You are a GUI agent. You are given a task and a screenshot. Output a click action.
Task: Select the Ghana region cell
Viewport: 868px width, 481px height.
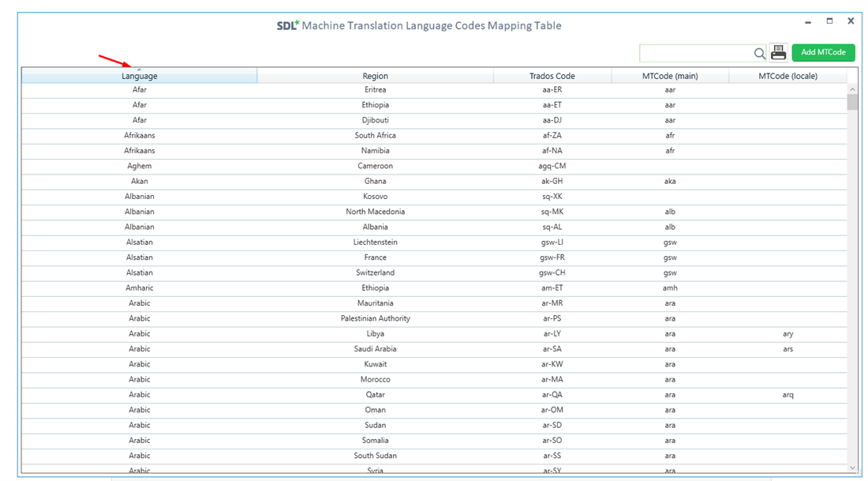(376, 181)
